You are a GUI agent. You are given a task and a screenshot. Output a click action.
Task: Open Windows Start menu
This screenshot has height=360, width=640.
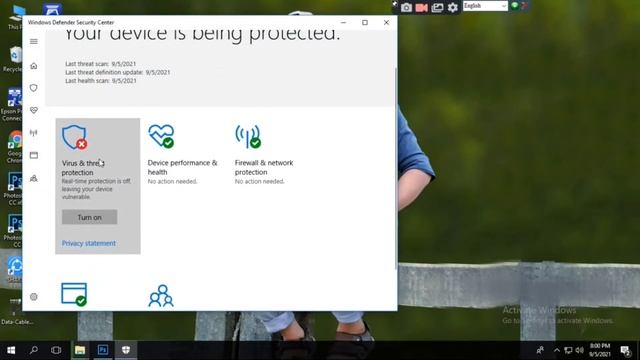(11, 350)
